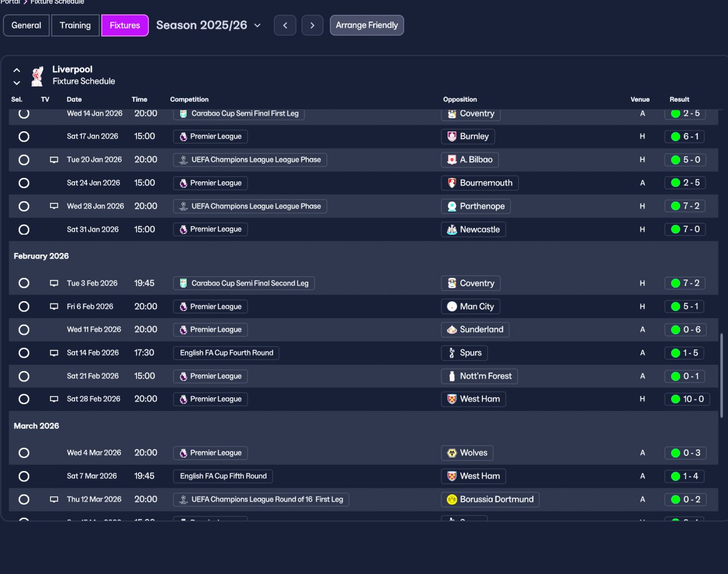The height and width of the screenshot is (574, 728).
Task: Click the A. Bilbao club badge
Action: 452,160
